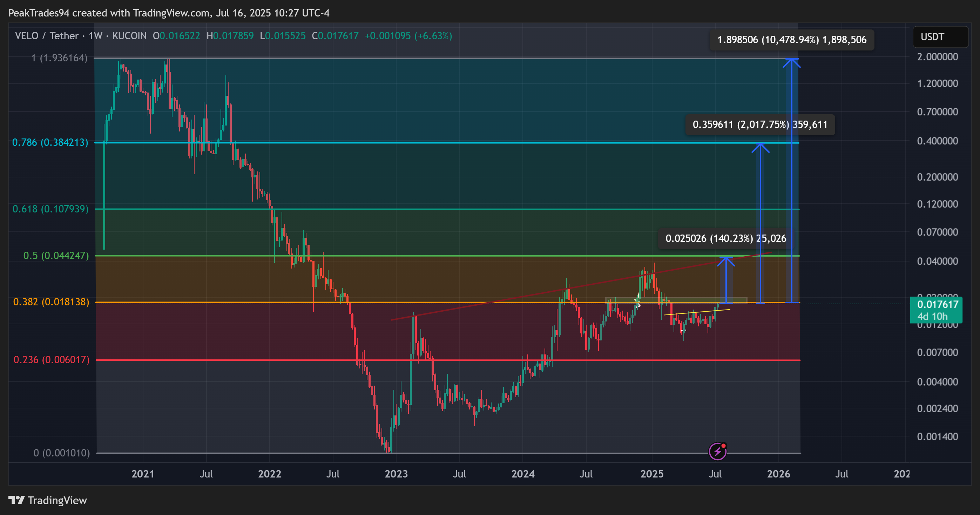Screen dimensions: 980x515
Task: Click the 2021 label on the time axis
Action: tap(143, 474)
